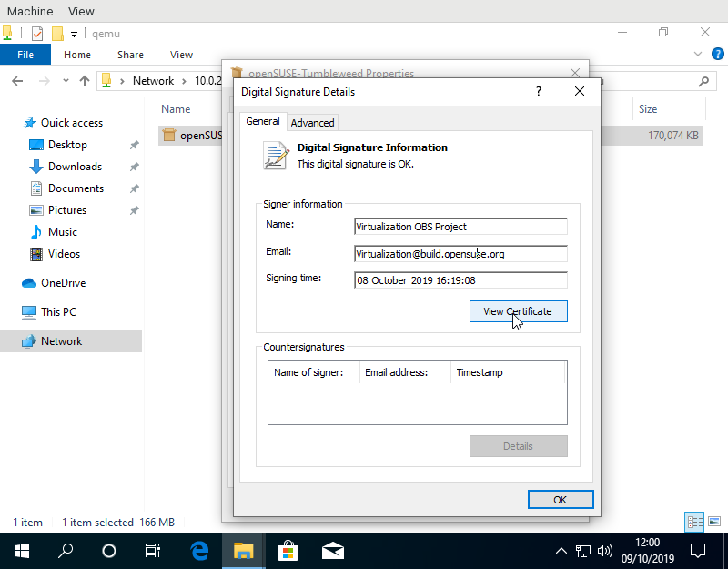Screen dimensions: 728x569
Task: Click the signer Email text field
Action: 460,254
